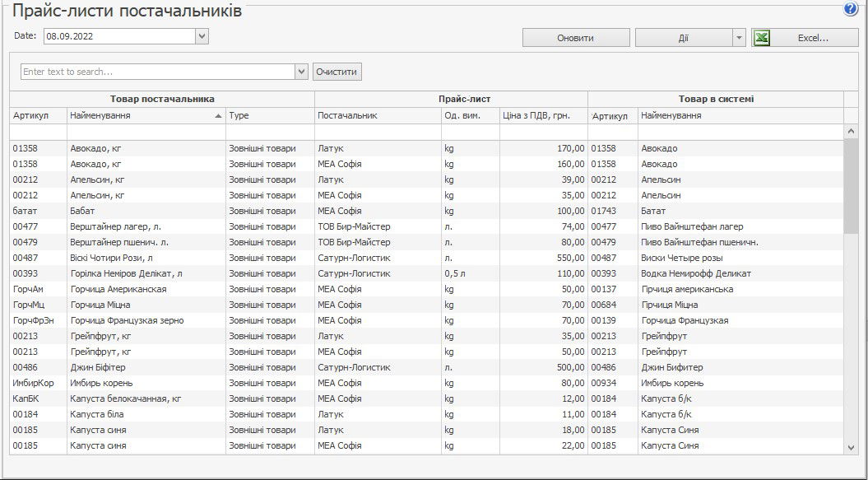
Task: Open the help question mark icon
Action: click(851, 9)
